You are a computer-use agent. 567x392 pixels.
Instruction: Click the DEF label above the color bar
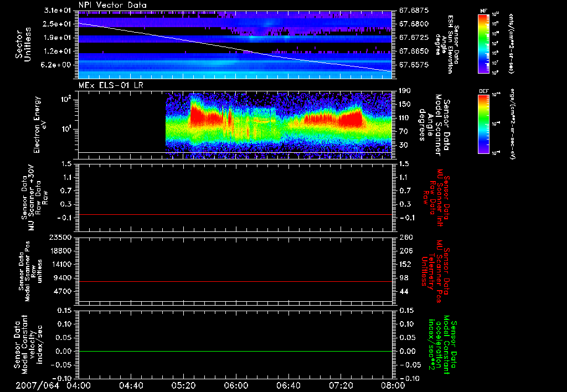(484, 91)
